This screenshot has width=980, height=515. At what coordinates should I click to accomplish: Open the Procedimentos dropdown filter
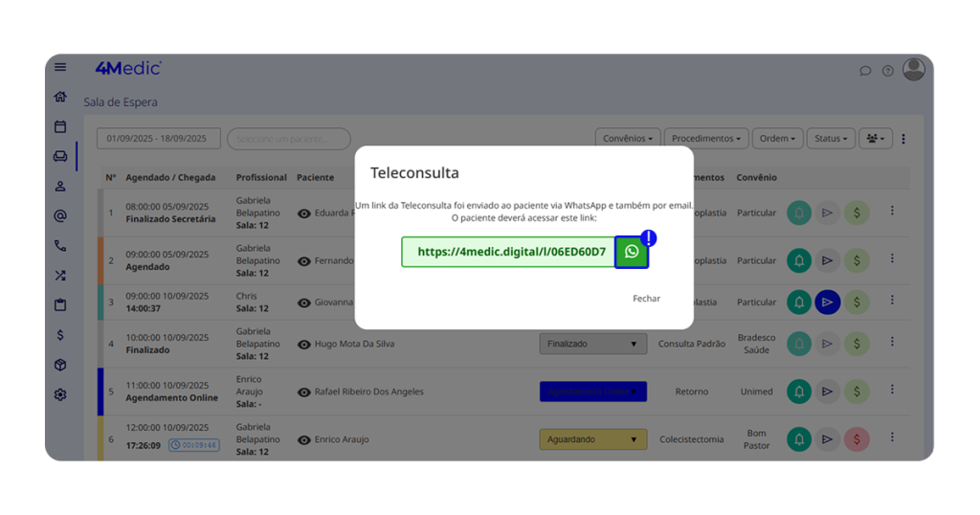point(705,139)
